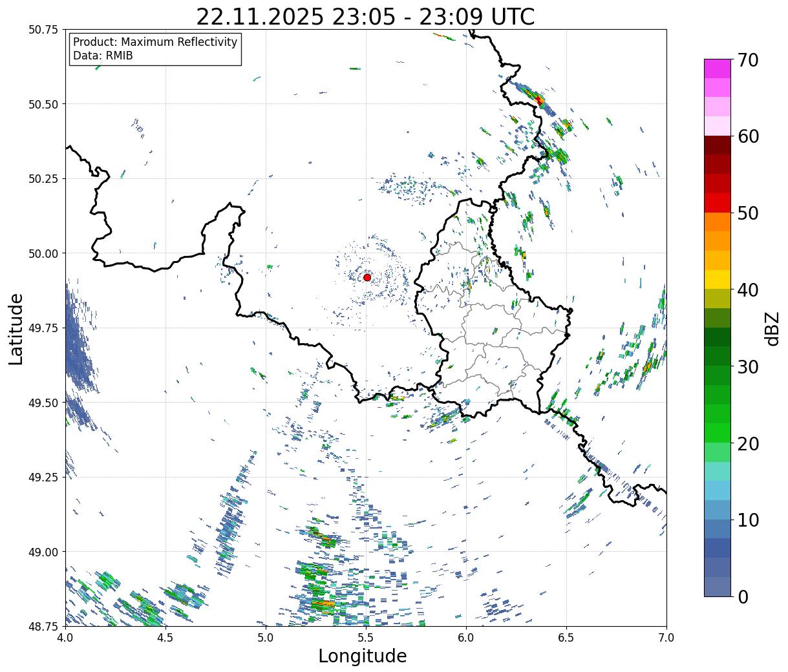Click colorbar tick label 50

[x=748, y=213]
